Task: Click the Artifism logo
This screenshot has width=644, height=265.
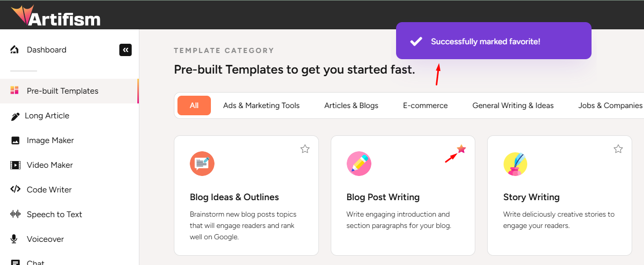Action: [56, 16]
